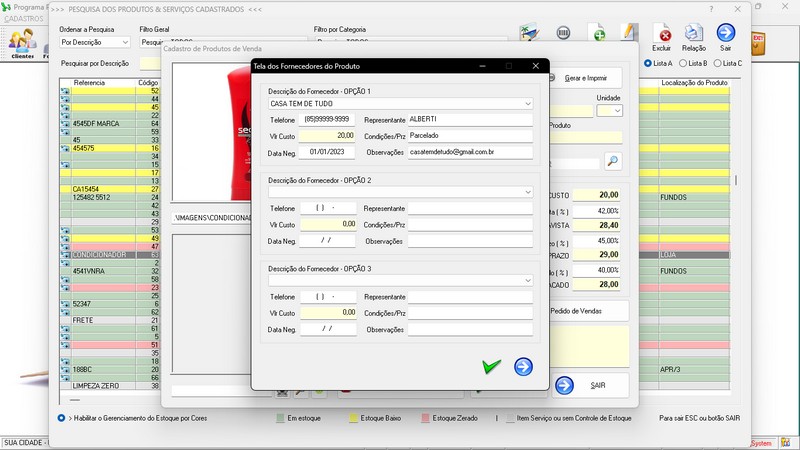Open the Relação printer icon
The image size is (800, 450).
click(x=693, y=34)
